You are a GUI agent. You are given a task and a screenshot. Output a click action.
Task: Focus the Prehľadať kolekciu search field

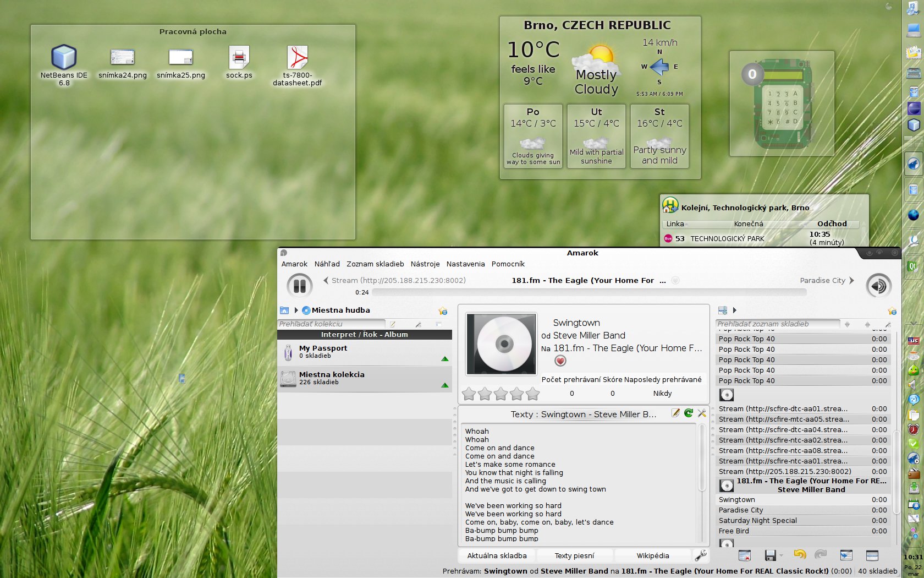point(331,324)
